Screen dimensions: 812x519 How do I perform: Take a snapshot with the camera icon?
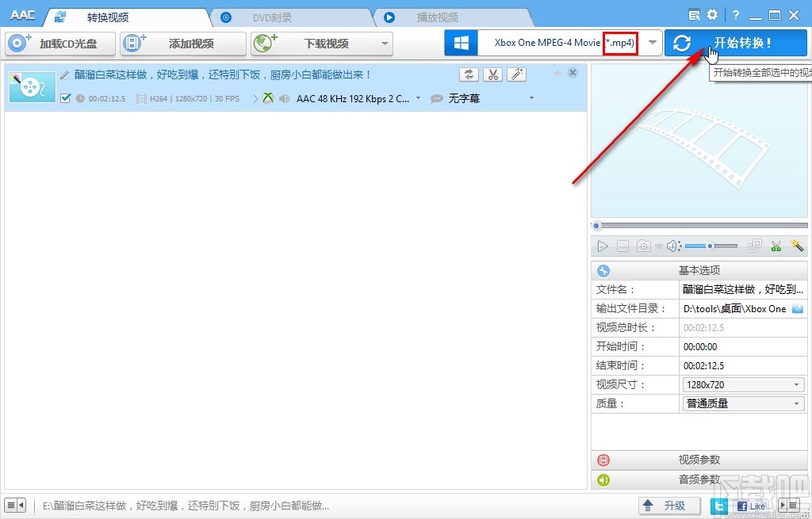coord(642,246)
